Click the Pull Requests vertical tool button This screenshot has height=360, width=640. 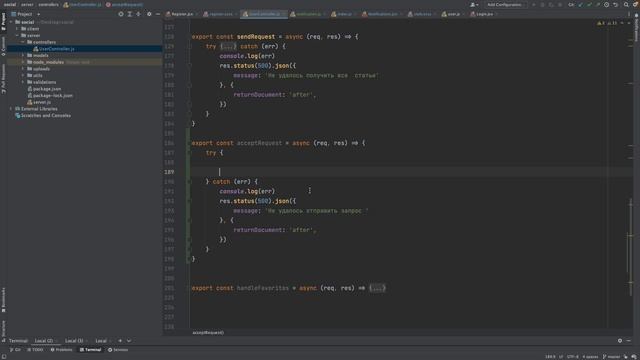(3, 78)
